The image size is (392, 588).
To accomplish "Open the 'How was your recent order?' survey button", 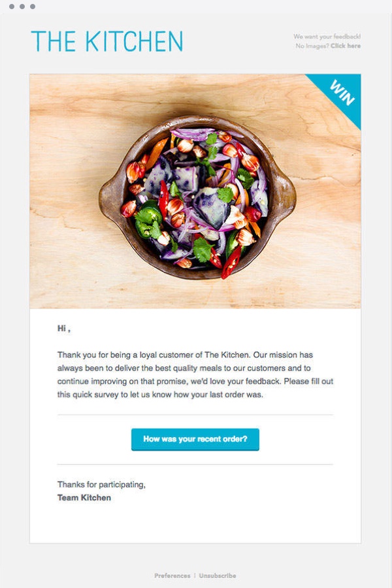I will coord(195,439).
